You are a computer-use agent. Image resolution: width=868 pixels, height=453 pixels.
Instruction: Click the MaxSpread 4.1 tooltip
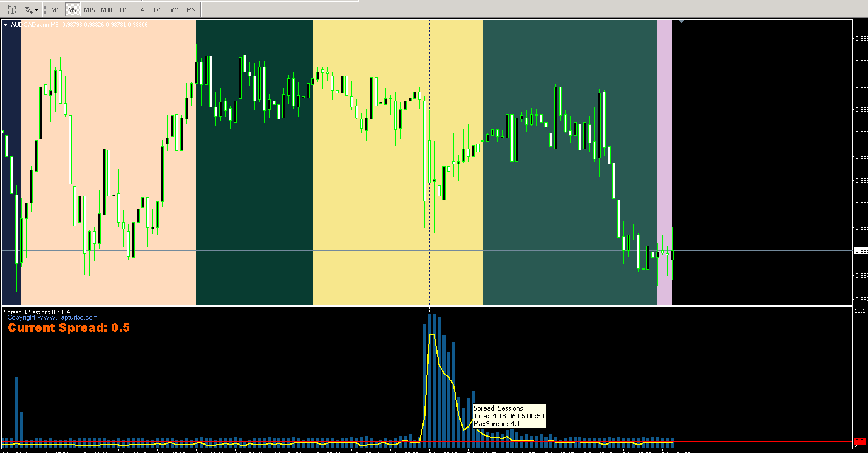coord(509,416)
